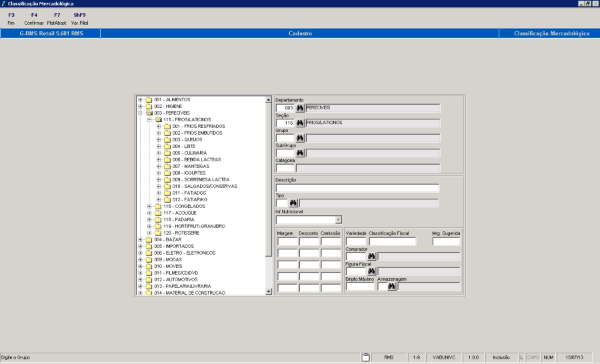Select 011 - FATIADOS tree row
This screenshot has width=600, height=364.
point(189,193)
